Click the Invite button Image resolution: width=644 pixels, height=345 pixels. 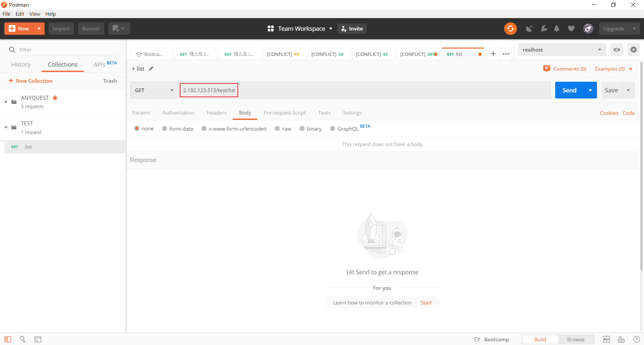[x=352, y=29]
